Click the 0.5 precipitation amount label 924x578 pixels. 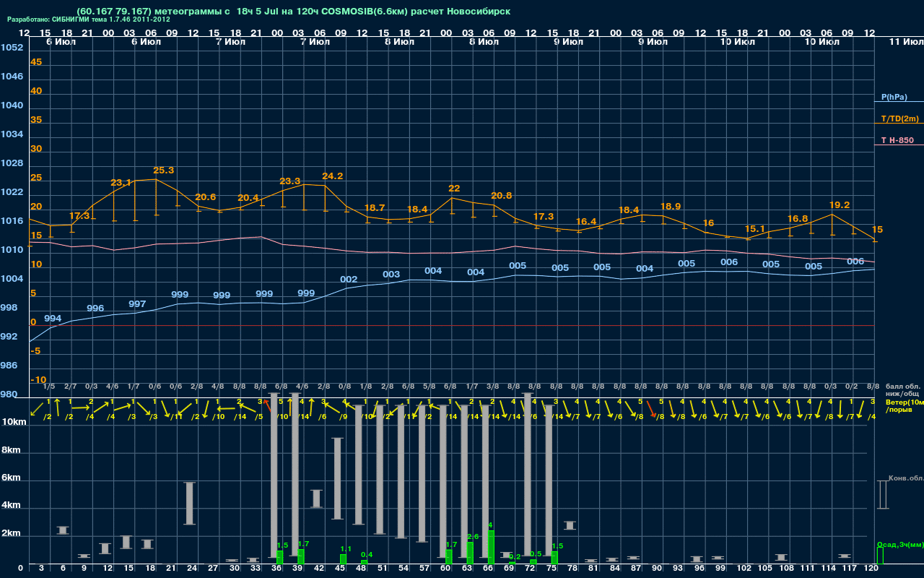pyautogui.click(x=536, y=553)
